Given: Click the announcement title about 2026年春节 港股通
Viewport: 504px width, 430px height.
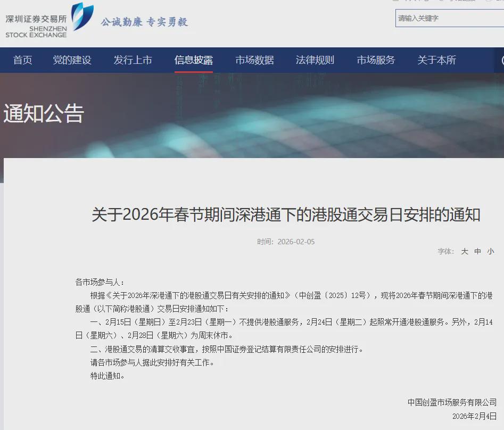Looking at the screenshot, I should (286, 215).
